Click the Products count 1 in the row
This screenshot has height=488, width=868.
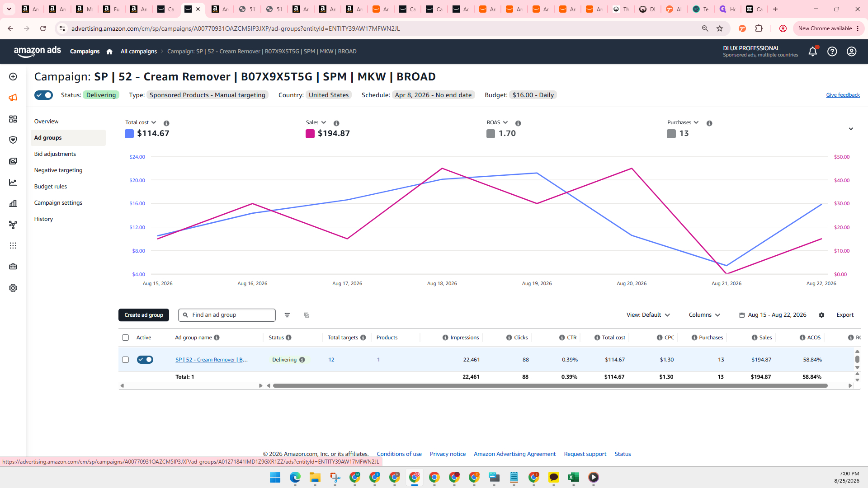[378, 360]
